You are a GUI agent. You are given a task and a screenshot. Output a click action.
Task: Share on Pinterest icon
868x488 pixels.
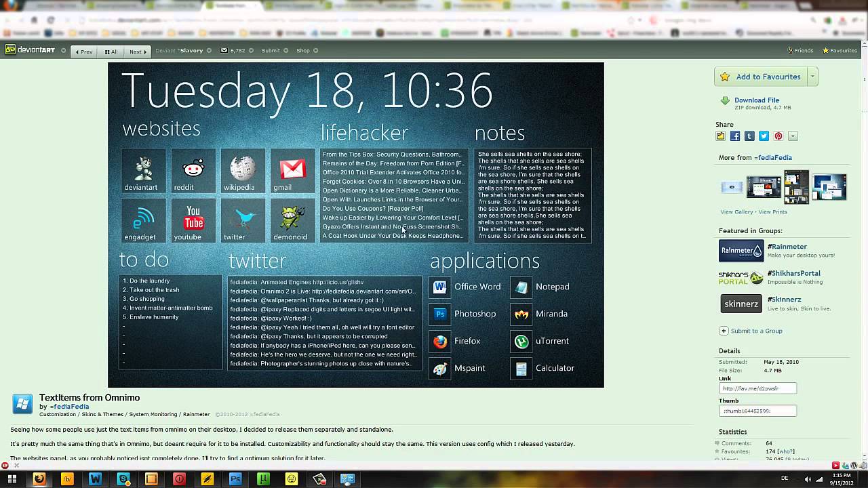click(x=778, y=136)
